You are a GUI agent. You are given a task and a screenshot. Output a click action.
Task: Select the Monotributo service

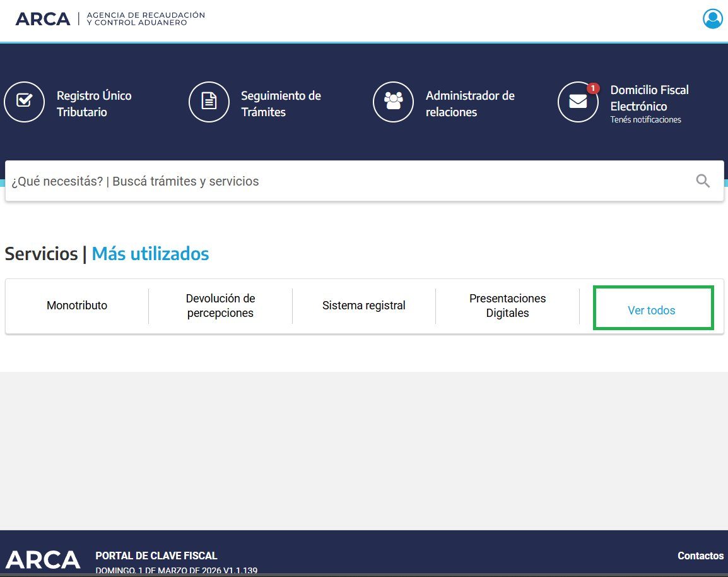(x=77, y=306)
